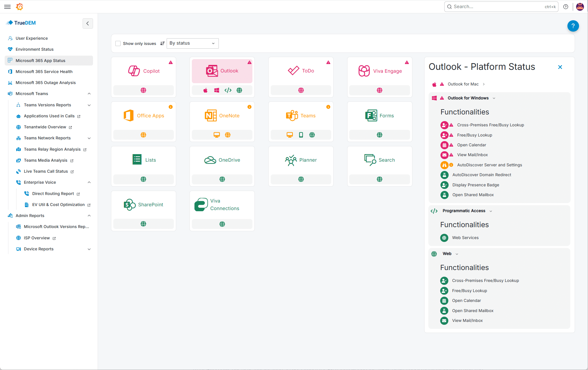Click the warning badge on OneNote card
This screenshot has height=370, width=588.
coord(250,107)
